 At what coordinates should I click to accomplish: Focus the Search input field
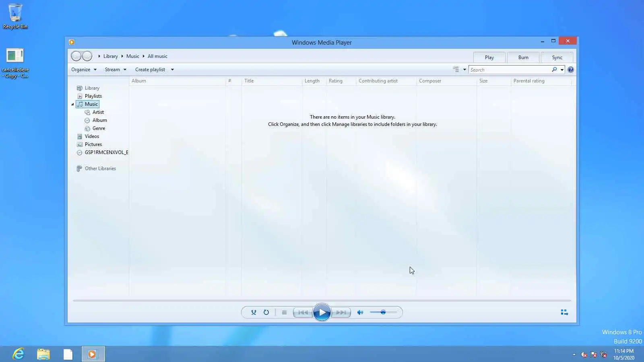click(510, 70)
